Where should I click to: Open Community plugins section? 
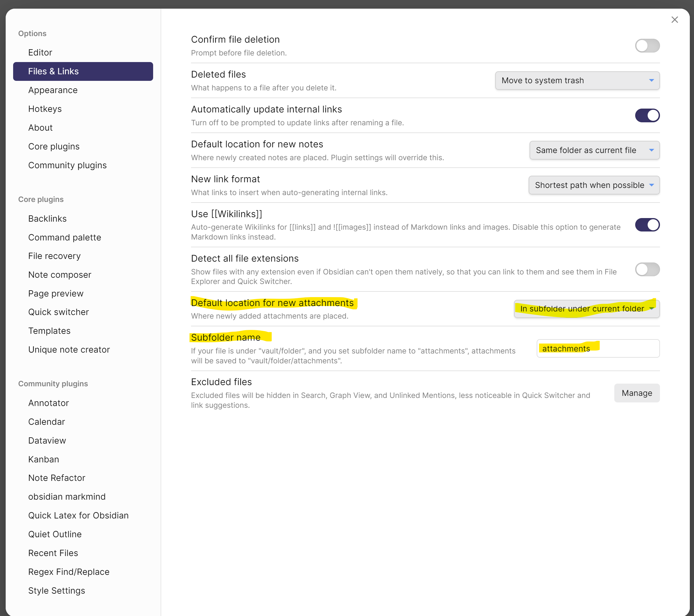pos(67,165)
